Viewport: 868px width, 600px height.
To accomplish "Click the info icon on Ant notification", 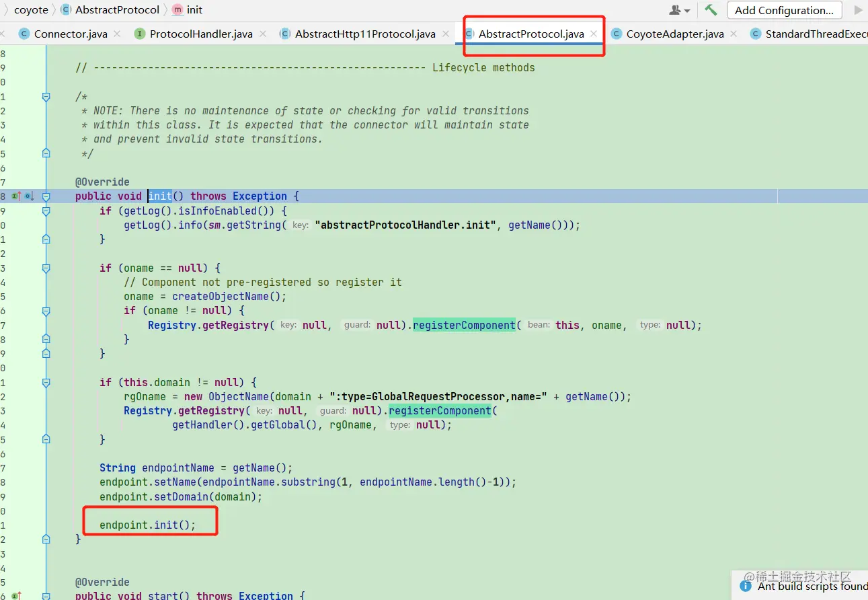I will point(746,586).
